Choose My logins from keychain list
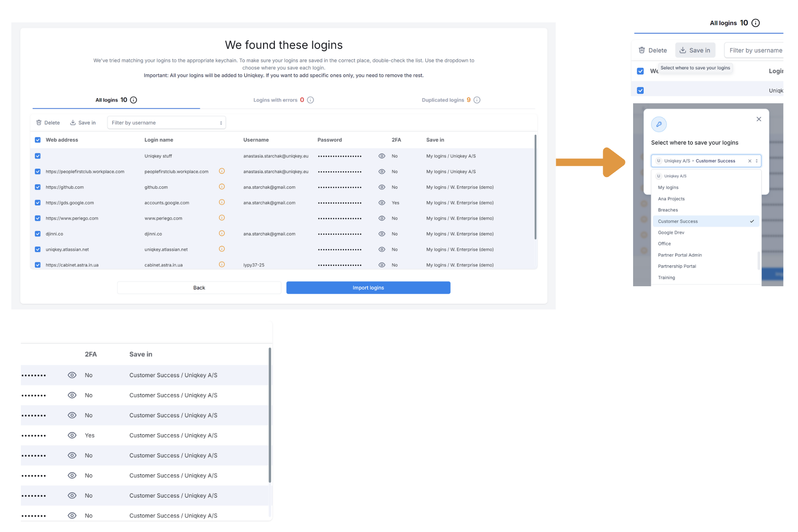Screen dimensions: 798x532 point(706,187)
